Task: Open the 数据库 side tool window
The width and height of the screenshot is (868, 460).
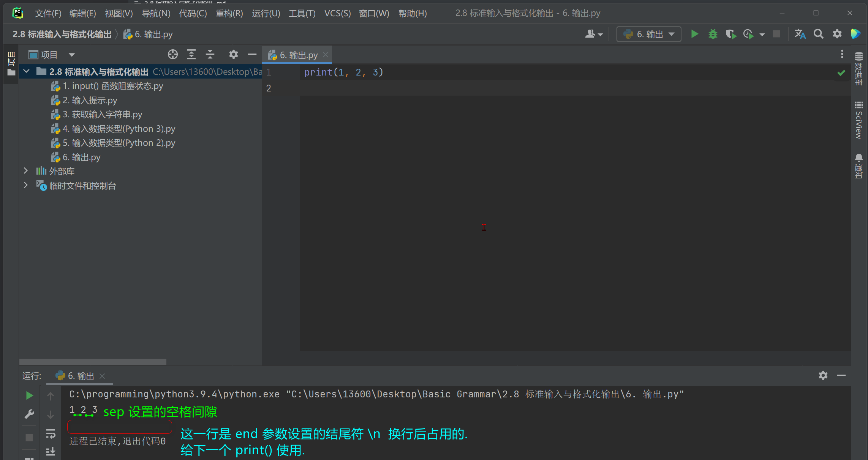Action: click(x=859, y=69)
